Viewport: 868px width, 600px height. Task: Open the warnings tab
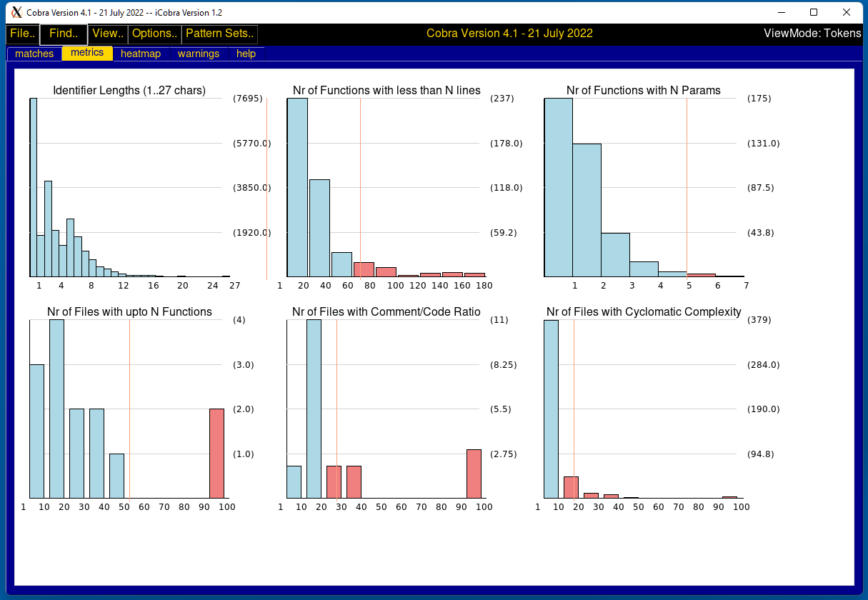[x=199, y=54]
